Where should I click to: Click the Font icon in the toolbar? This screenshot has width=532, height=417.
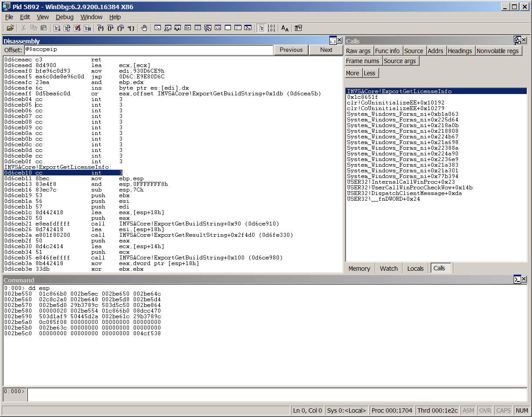285,28
